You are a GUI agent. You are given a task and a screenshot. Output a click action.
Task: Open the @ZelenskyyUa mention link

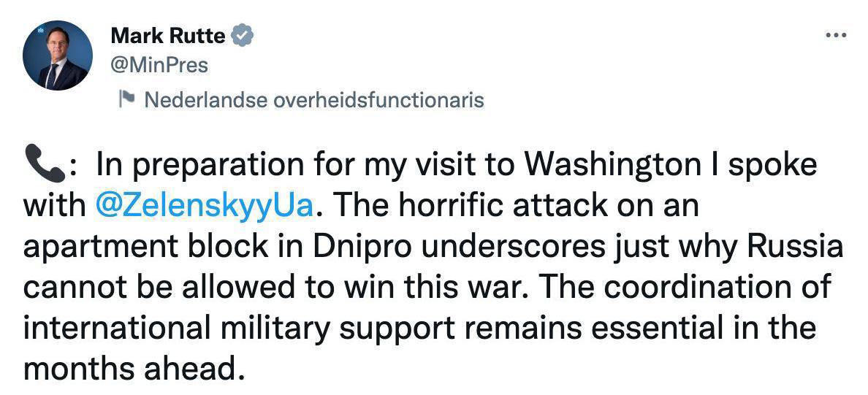click(x=205, y=206)
